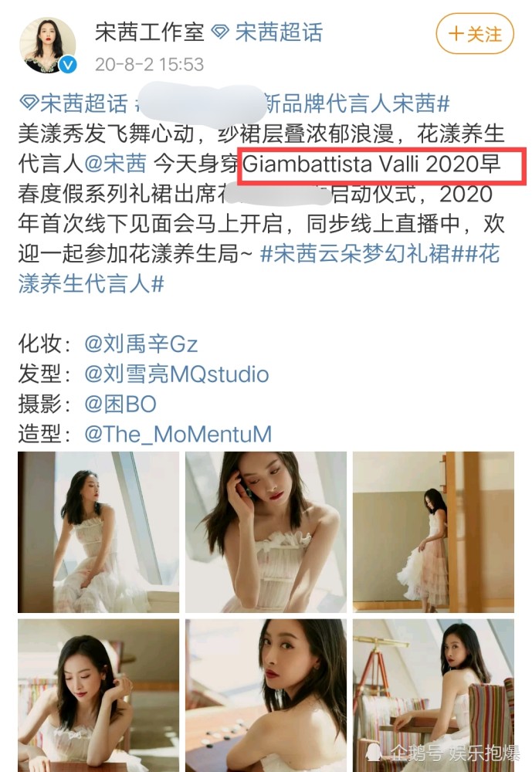Click the diamond icon before 宋茜超话 header
The width and height of the screenshot is (532, 772).
click(220, 32)
